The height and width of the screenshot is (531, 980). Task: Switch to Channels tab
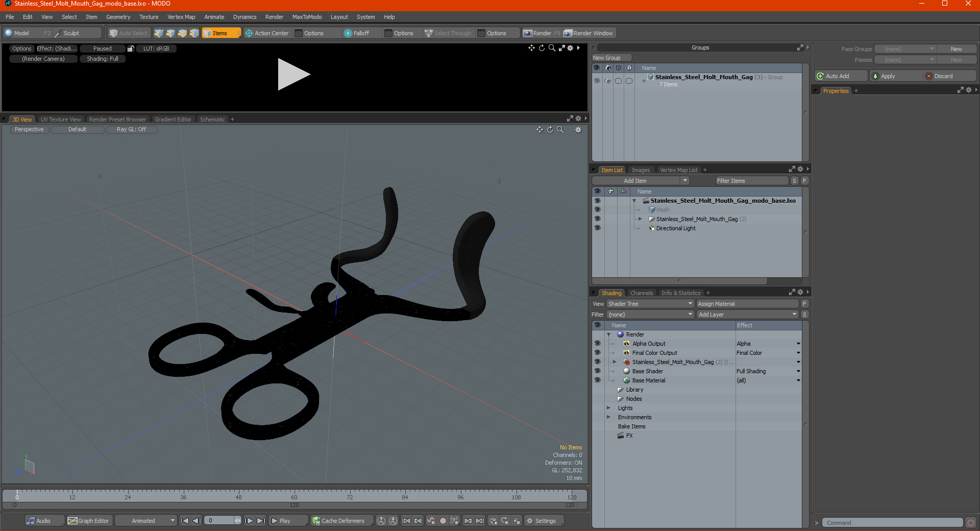pos(642,293)
